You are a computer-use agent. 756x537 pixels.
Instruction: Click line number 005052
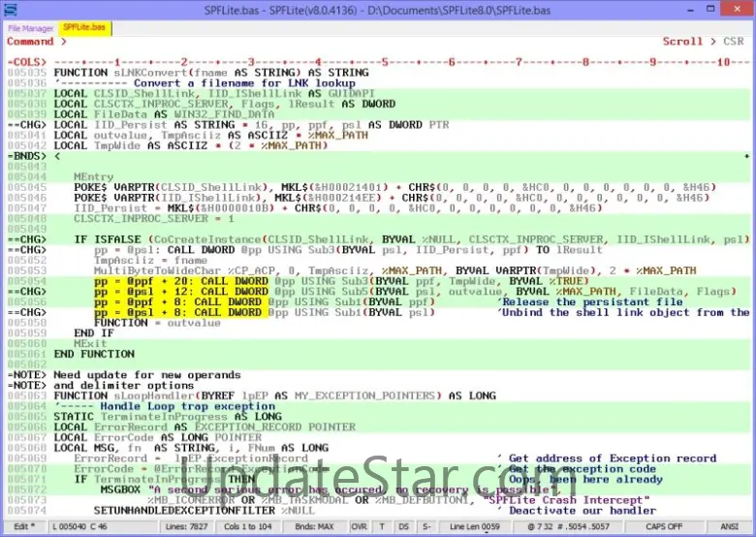tap(27, 261)
